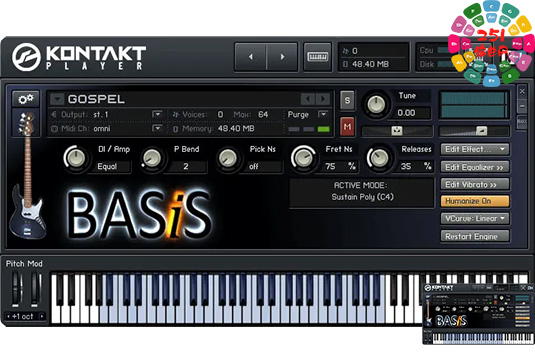Viewport: 535px width, 363px height.
Task: Mute the GOSPEL instrument
Action: point(347,127)
